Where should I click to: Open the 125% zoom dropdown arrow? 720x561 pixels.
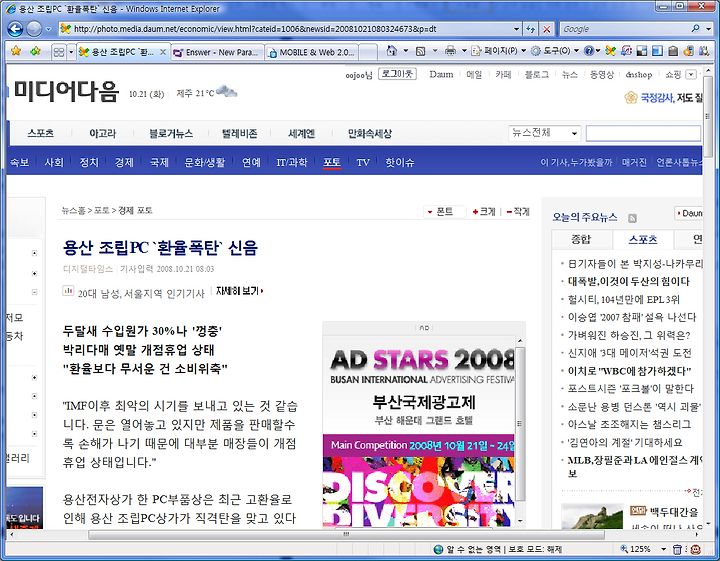664,549
